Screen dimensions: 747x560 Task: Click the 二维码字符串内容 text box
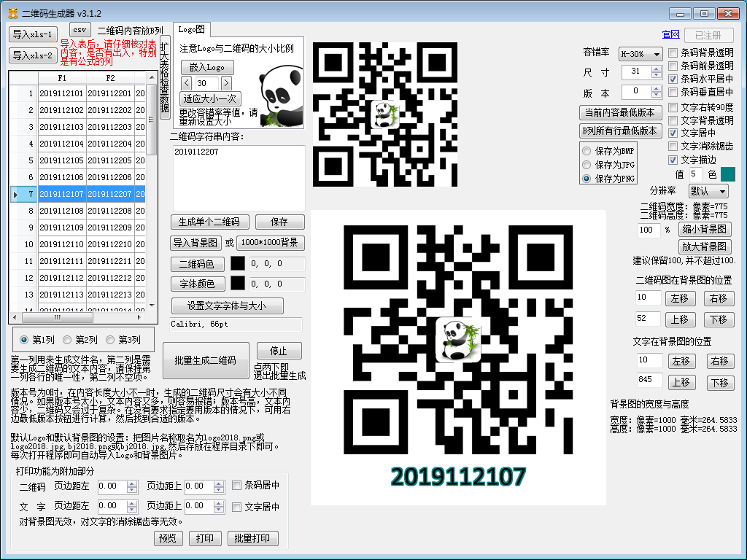[239, 178]
